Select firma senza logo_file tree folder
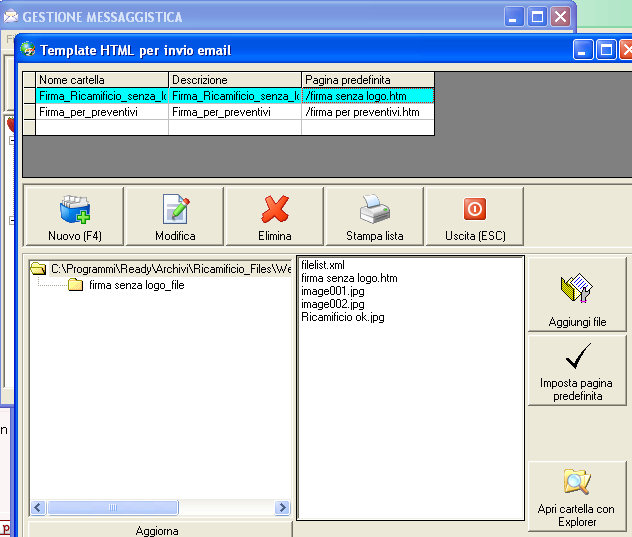This screenshot has width=632, height=537. tap(137, 285)
